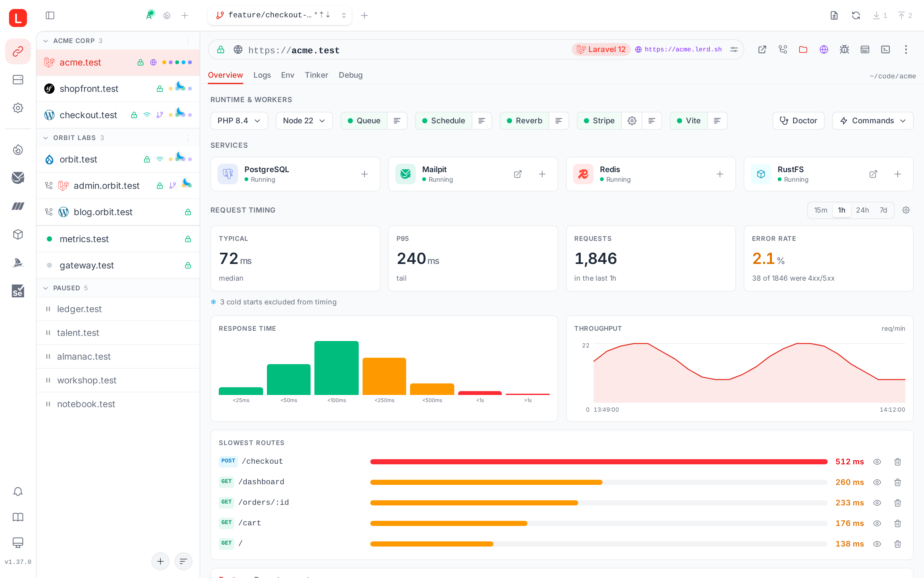Expand the Commands dropdown
Viewport: 924px width, 578px height.
coord(872,121)
